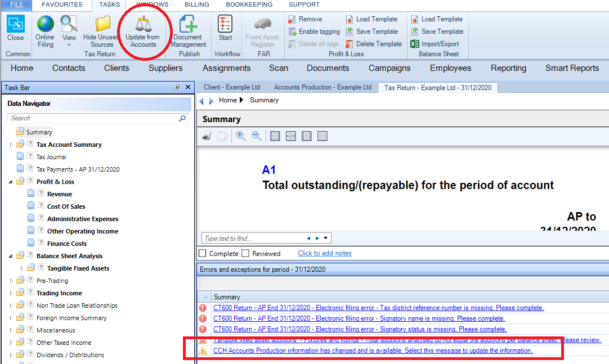Open Document Management publish icon
The height and width of the screenshot is (364, 609).
[x=189, y=24]
